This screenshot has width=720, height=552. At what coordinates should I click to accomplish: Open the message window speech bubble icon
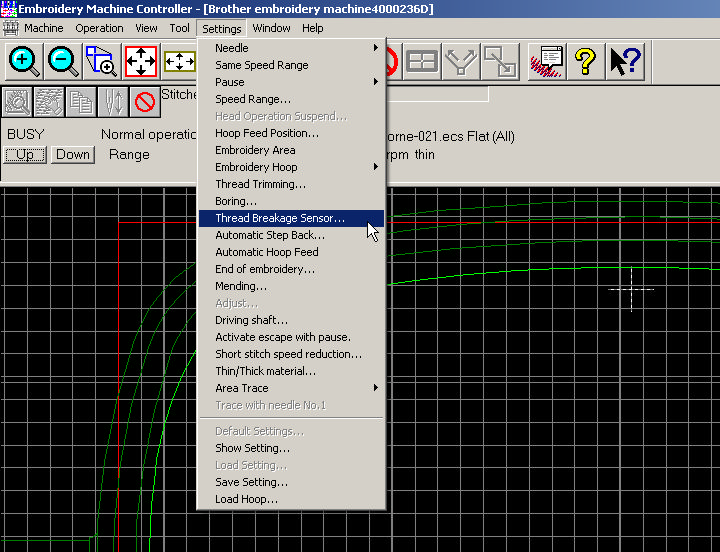pyautogui.click(x=546, y=62)
